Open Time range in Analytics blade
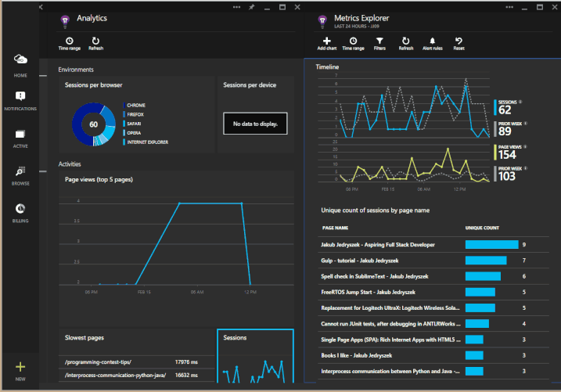561x392 pixels. click(x=69, y=42)
